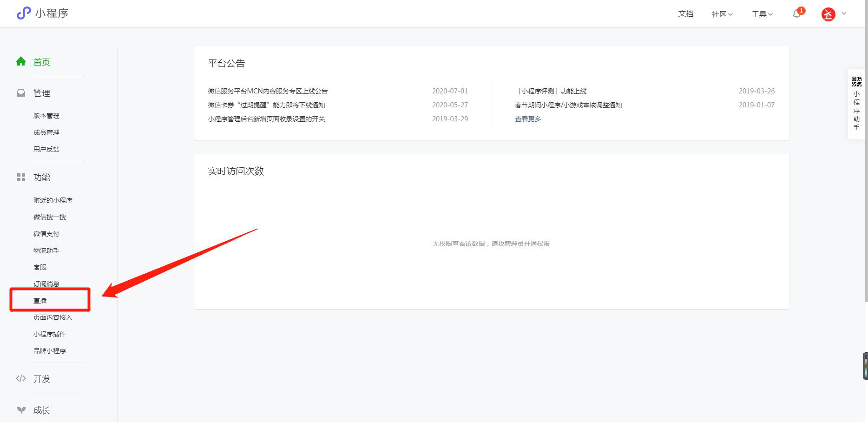Click the 2019-01-07 announcement date
The image size is (868, 422).
[756, 105]
